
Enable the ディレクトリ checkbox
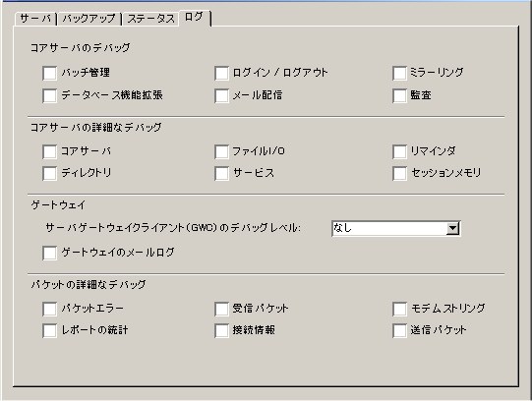pyautogui.click(x=49, y=174)
